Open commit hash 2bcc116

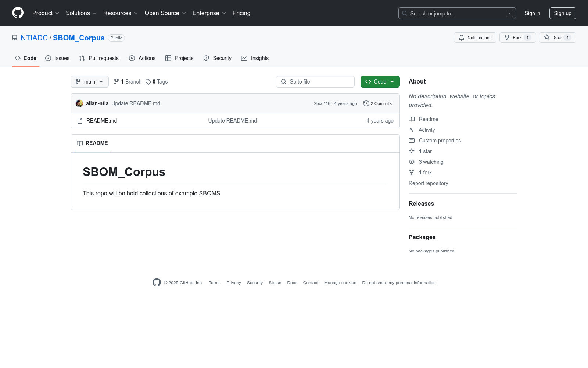point(322,103)
